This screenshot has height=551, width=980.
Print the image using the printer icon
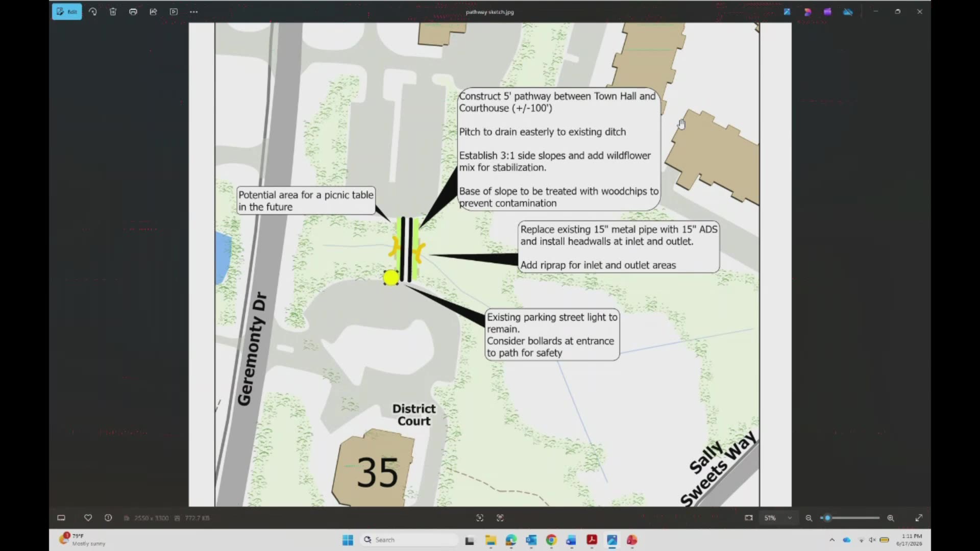coord(133,12)
